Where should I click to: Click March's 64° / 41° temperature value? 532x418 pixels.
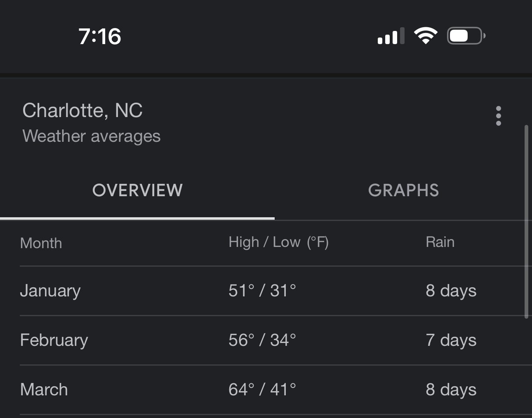[x=262, y=390]
